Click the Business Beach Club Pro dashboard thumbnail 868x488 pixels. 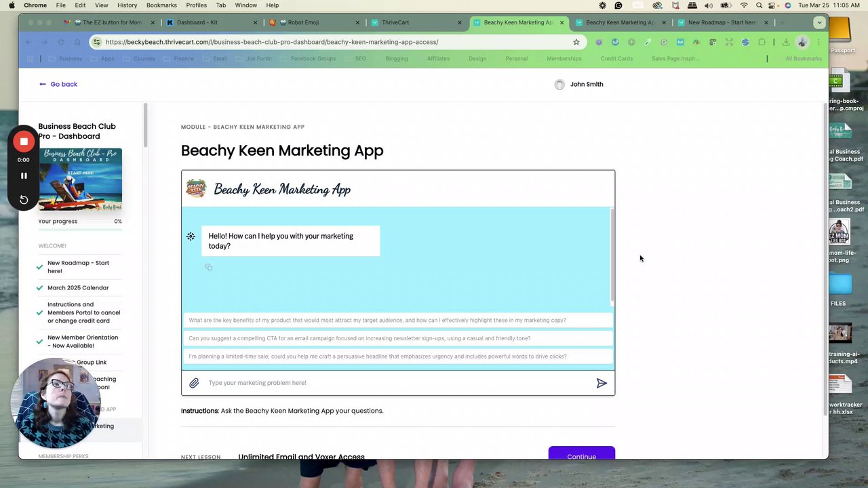(x=80, y=180)
